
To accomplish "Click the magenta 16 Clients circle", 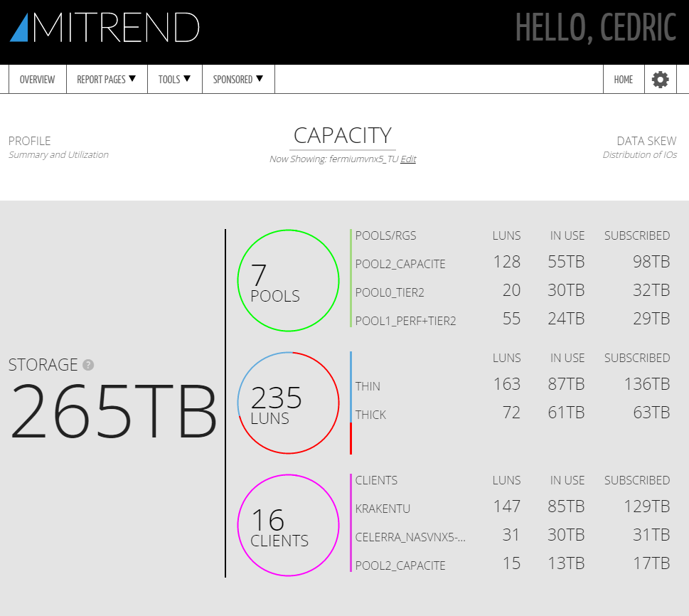I will (x=288, y=525).
